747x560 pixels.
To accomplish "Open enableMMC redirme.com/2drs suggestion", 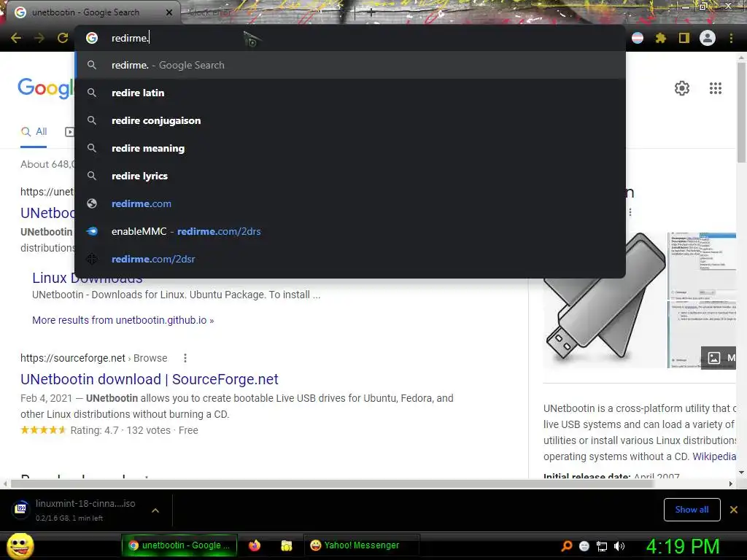I will [x=350, y=231].
